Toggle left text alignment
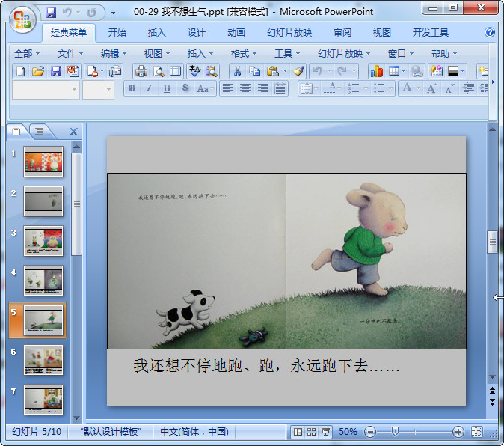The height and width of the screenshot is (446, 504). point(228,88)
